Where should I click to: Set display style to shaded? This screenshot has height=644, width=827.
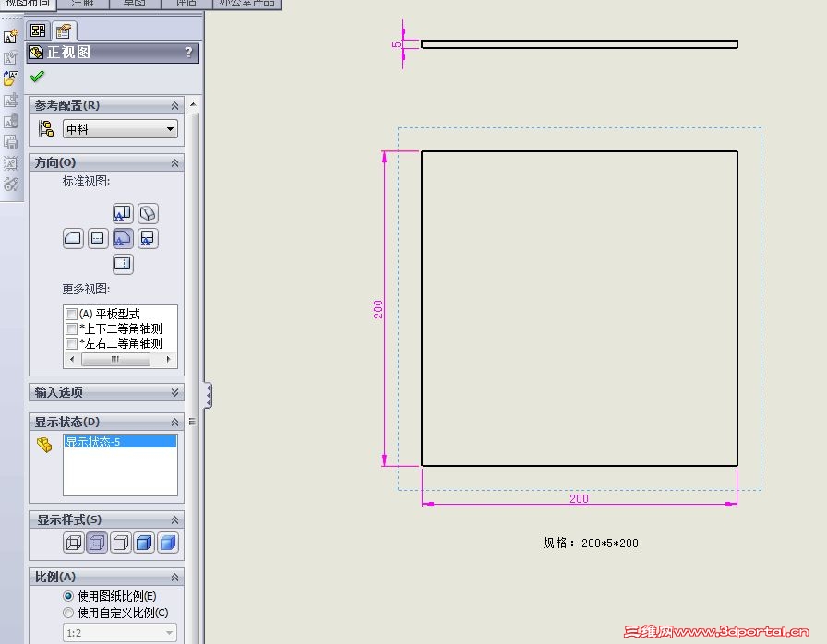pyautogui.click(x=168, y=543)
